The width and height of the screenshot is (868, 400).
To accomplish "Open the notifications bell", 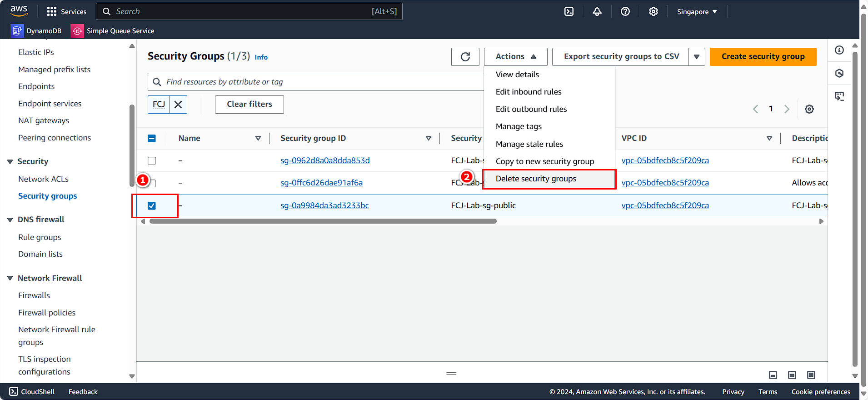I will [597, 11].
